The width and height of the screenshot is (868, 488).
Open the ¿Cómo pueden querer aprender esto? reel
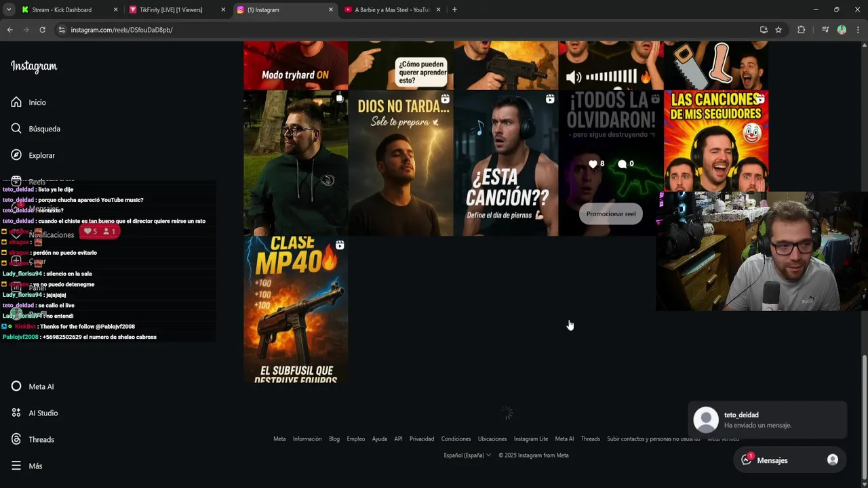click(401, 65)
